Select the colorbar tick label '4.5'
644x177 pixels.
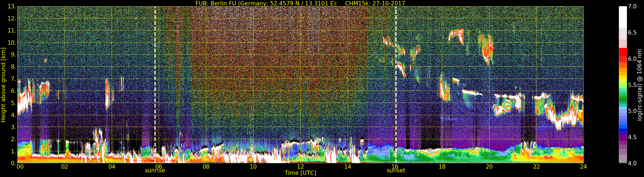(x=632, y=137)
